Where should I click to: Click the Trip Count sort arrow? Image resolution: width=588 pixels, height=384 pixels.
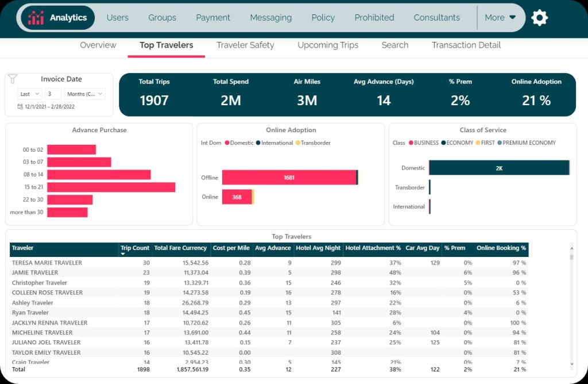[122, 254]
